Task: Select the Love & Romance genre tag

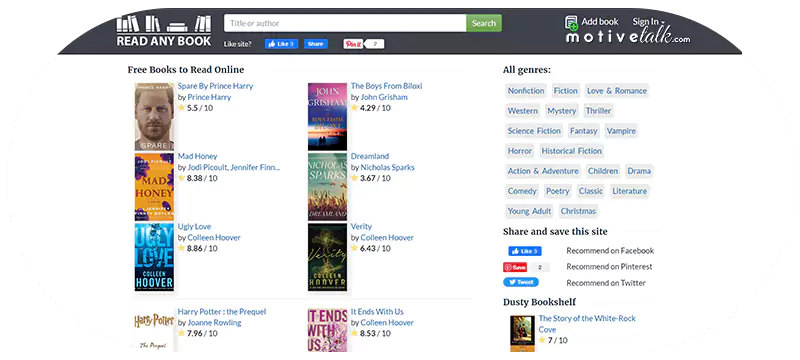Action: coord(617,91)
